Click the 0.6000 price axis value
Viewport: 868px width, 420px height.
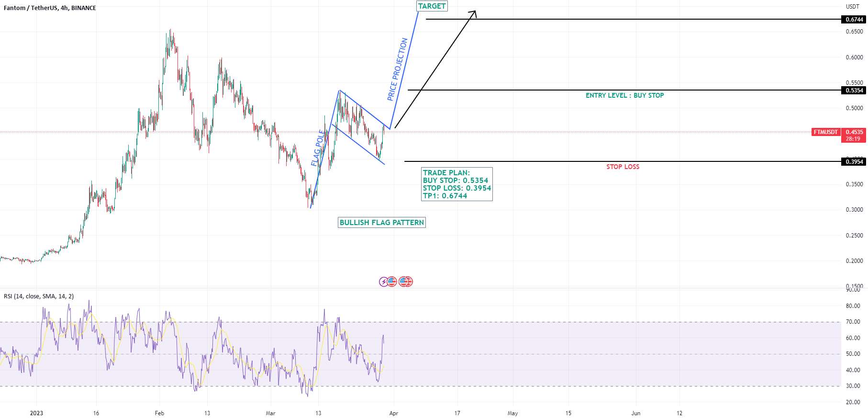coord(854,57)
